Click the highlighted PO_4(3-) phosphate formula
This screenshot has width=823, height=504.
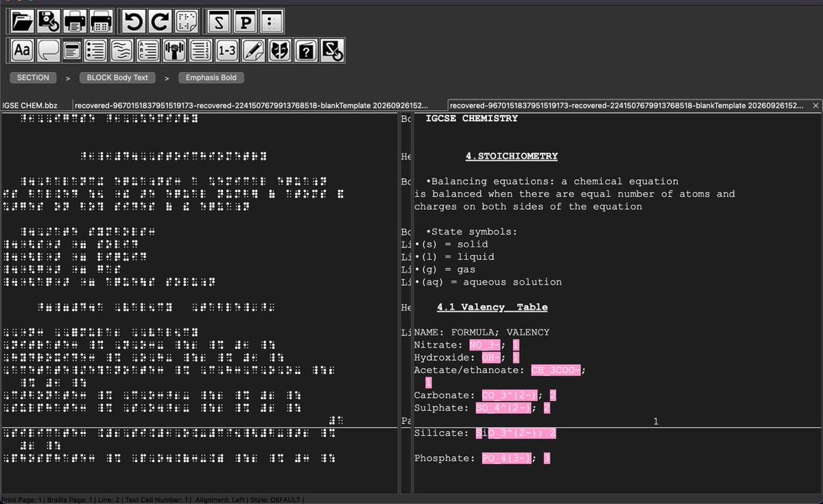507,458
